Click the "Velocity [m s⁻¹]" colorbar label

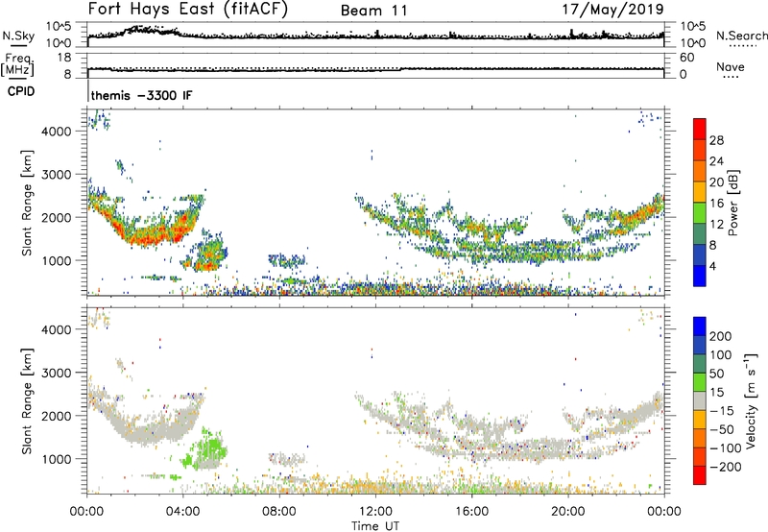click(751, 400)
